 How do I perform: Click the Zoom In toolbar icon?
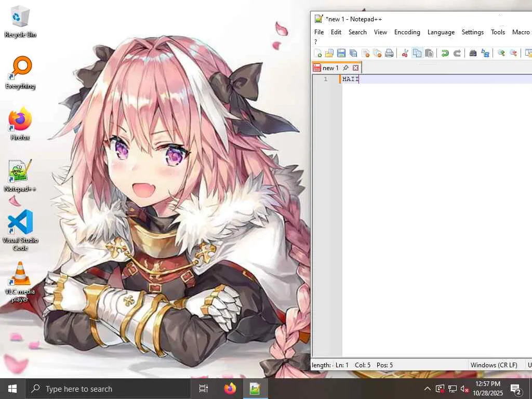(x=501, y=53)
